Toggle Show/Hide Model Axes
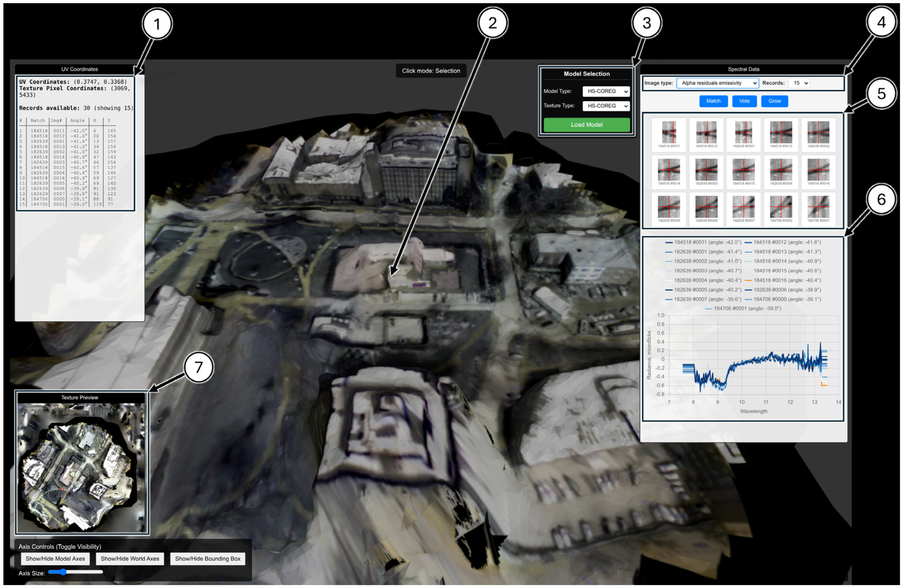The image size is (903, 588). coord(55,559)
